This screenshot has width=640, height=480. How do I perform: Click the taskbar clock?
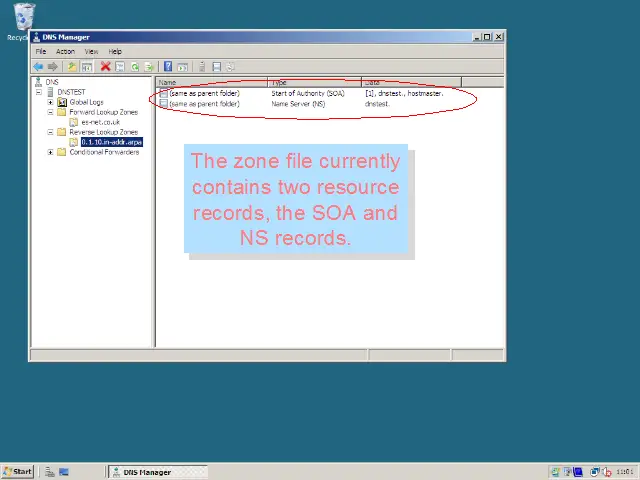click(x=624, y=472)
